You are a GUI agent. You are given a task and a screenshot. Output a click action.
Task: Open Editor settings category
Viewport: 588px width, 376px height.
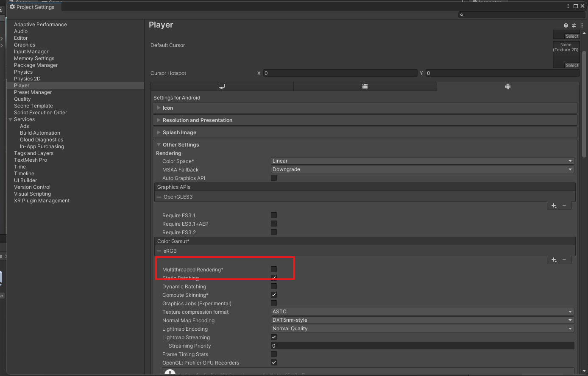(x=21, y=38)
